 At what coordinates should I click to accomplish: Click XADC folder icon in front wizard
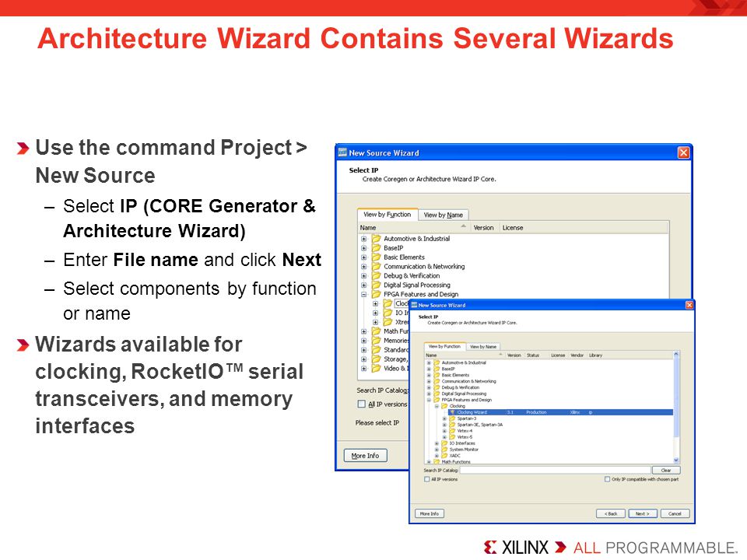coord(444,456)
